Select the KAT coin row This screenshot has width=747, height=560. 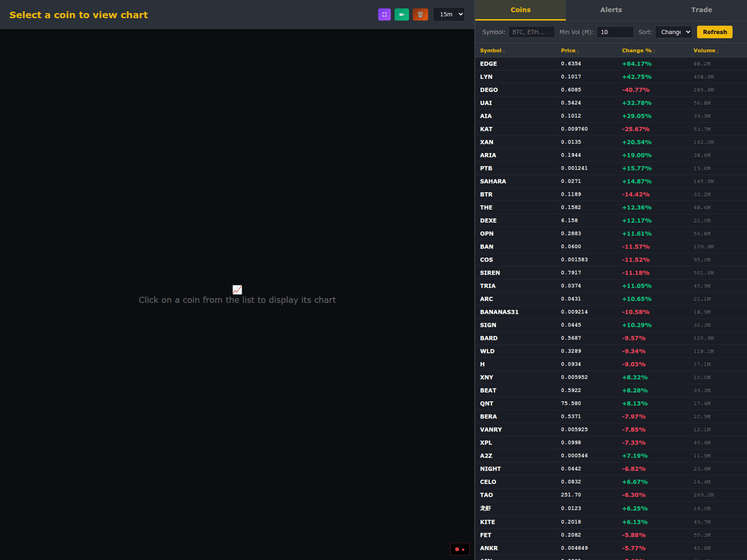tap(611, 129)
